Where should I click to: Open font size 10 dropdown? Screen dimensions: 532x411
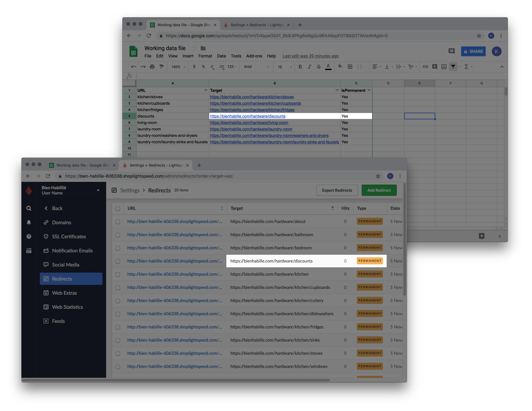click(x=284, y=67)
